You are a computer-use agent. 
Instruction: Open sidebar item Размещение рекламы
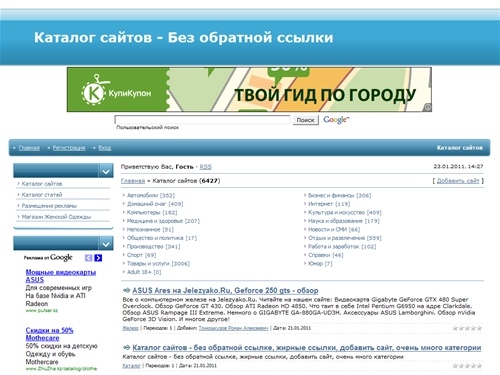(x=49, y=206)
